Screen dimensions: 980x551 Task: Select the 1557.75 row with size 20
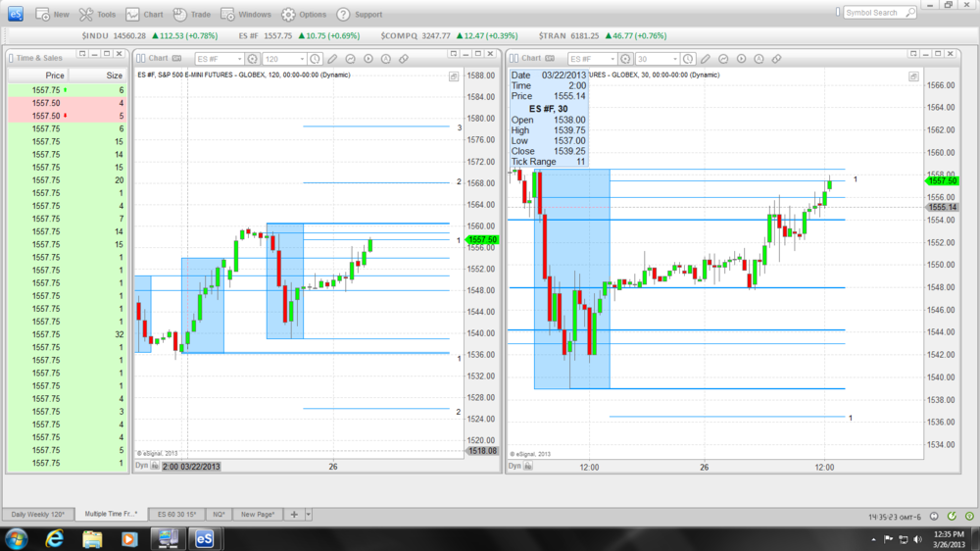coord(68,180)
